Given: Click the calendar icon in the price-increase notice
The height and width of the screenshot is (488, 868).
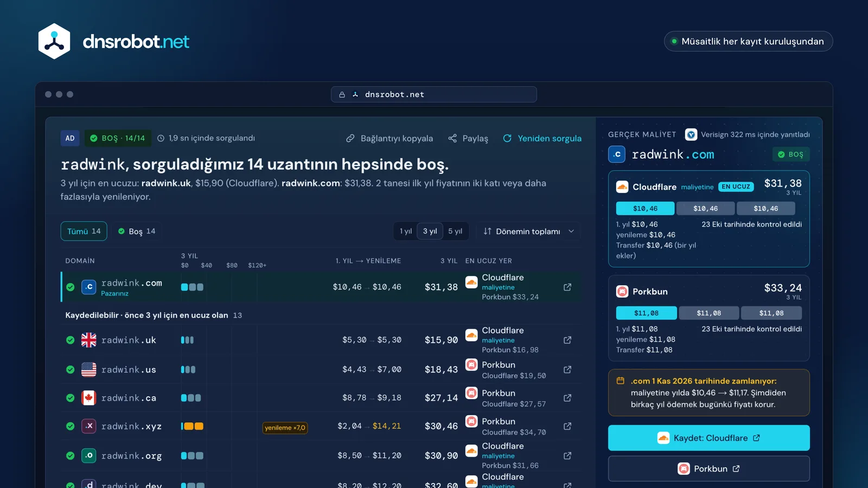Looking at the screenshot, I should click(621, 381).
